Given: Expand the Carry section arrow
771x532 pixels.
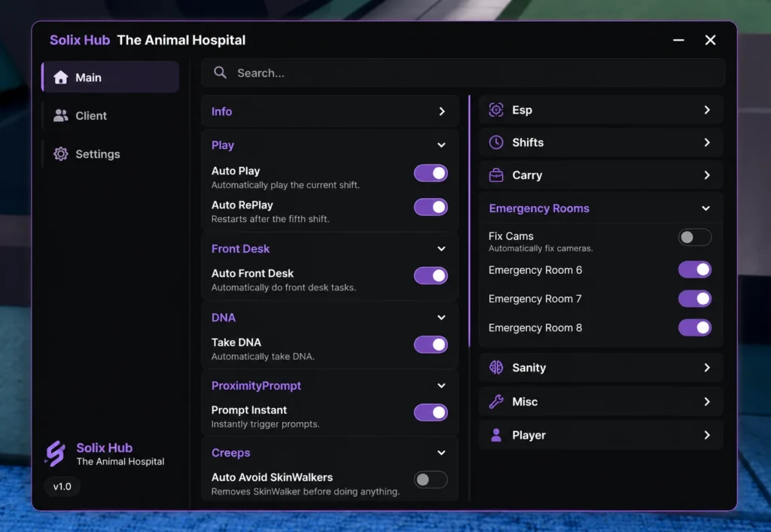Looking at the screenshot, I should (x=706, y=175).
